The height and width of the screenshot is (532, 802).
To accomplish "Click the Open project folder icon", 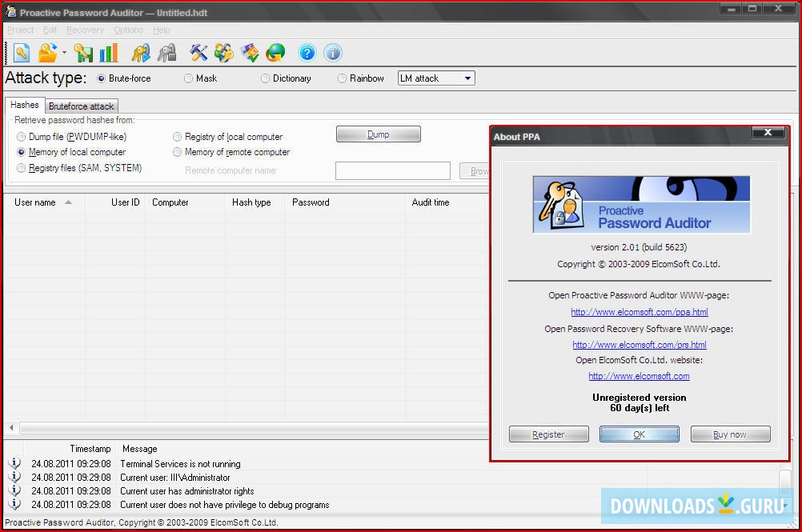I will click(x=47, y=53).
